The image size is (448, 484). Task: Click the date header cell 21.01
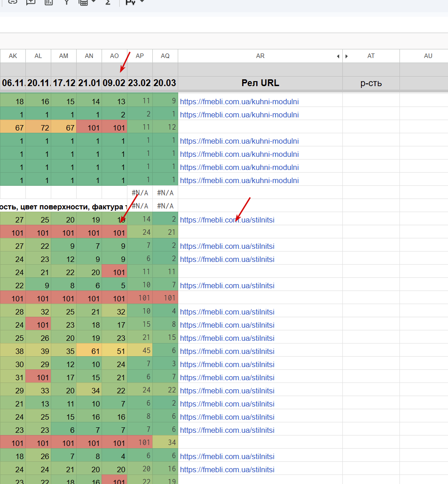coord(89,83)
